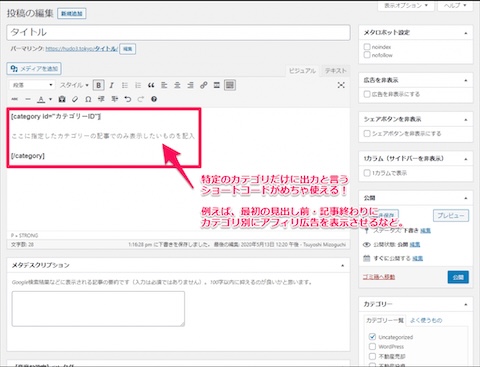The height and width of the screenshot is (367, 480).
Task: Collapse the メタデスクリプション panel
Action: click(342, 265)
